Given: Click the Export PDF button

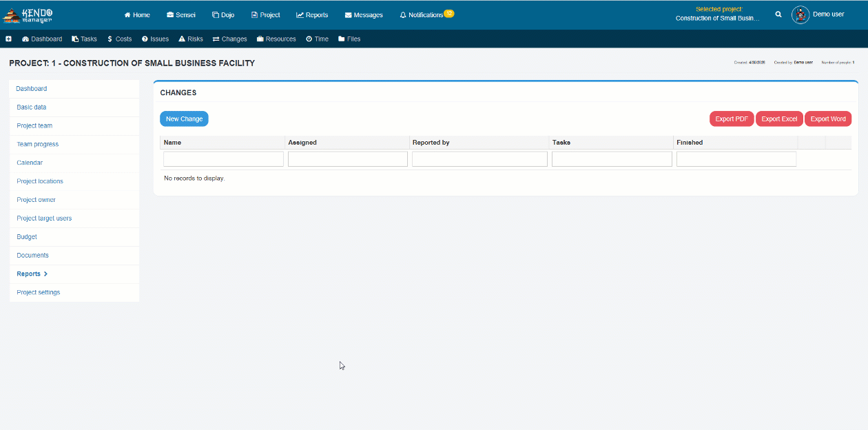Looking at the screenshot, I should pos(732,119).
